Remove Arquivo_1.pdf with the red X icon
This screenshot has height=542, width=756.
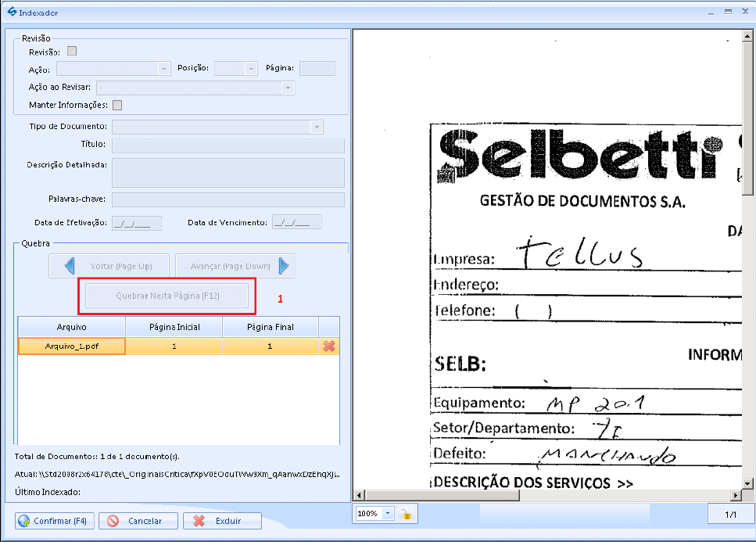click(x=329, y=346)
